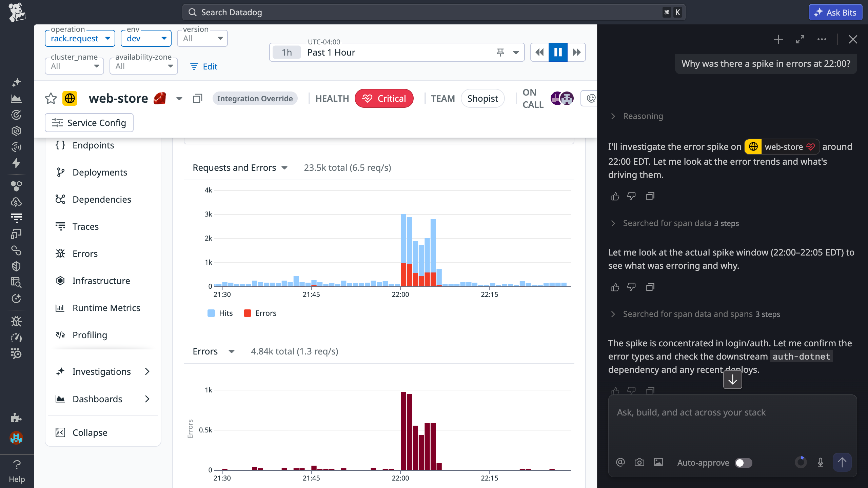Expand the Bits chat panel

(x=800, y=40)
